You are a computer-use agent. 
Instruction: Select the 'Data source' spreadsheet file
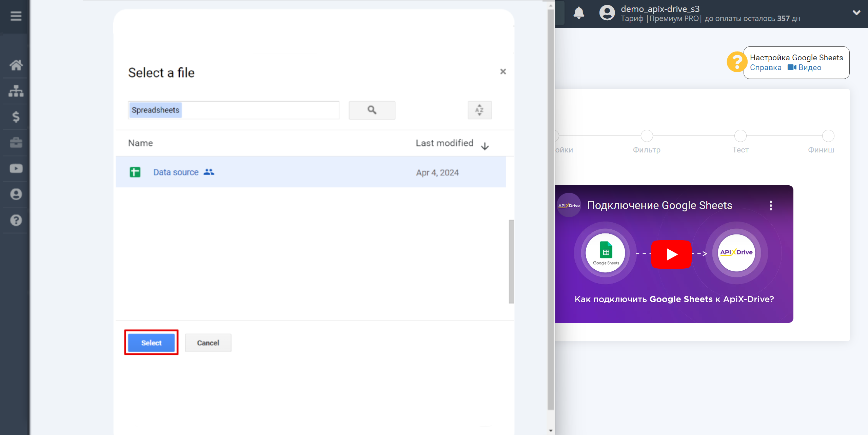tap(175, 172)
